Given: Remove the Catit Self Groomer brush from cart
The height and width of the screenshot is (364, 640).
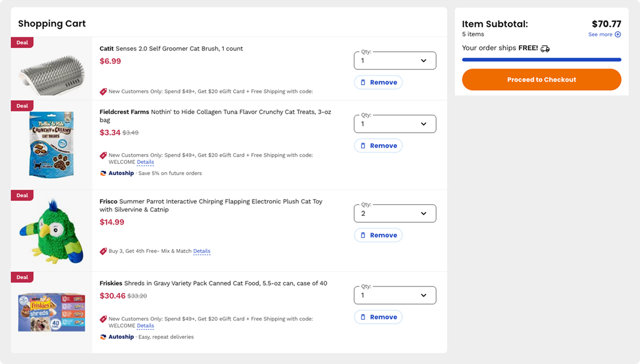Looking at the screenshot, I should click(378, 82).
